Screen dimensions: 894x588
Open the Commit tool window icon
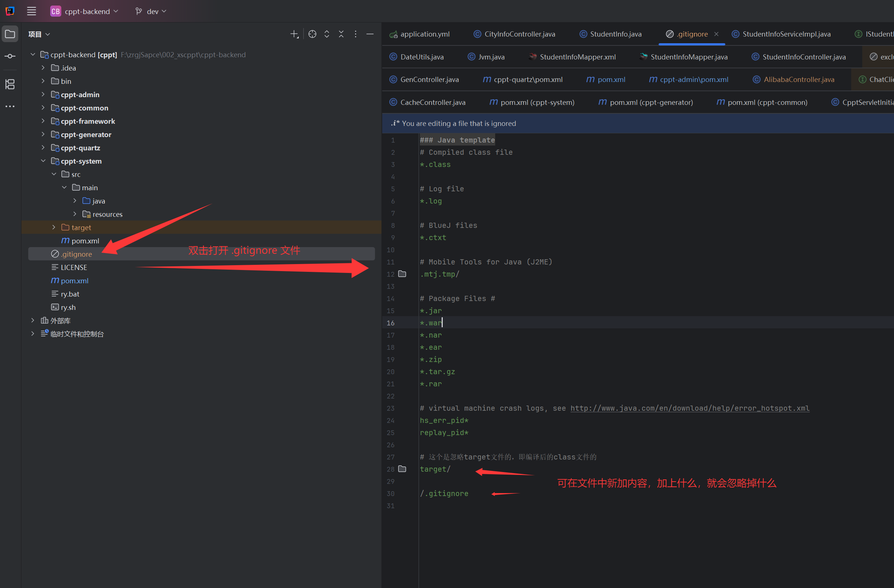[x=10, y=56]
